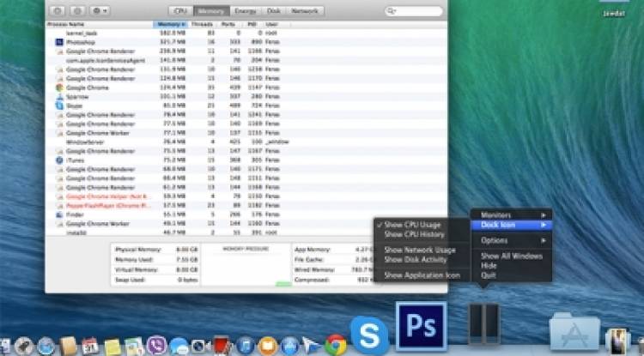Click the iTunes icon in process list

click(59, 160)
